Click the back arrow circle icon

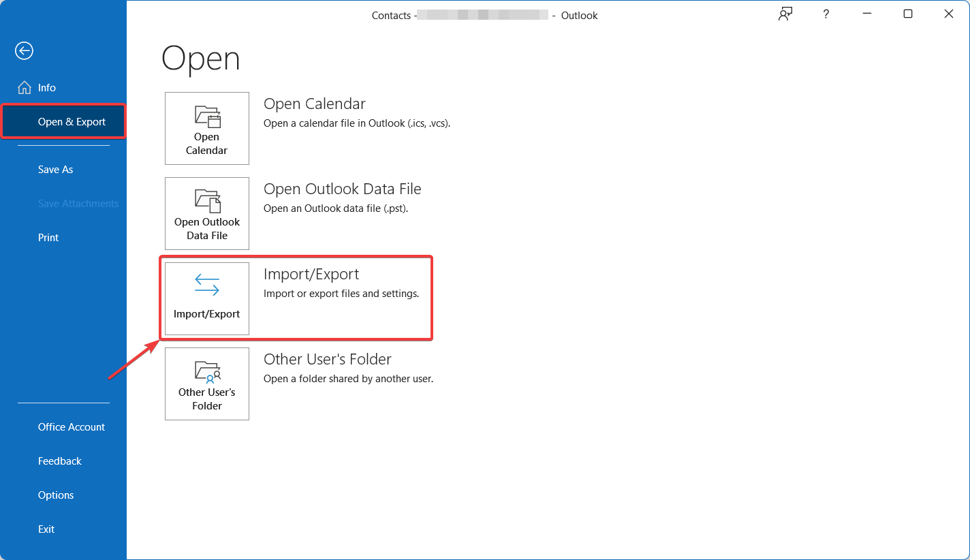(25, 50)
